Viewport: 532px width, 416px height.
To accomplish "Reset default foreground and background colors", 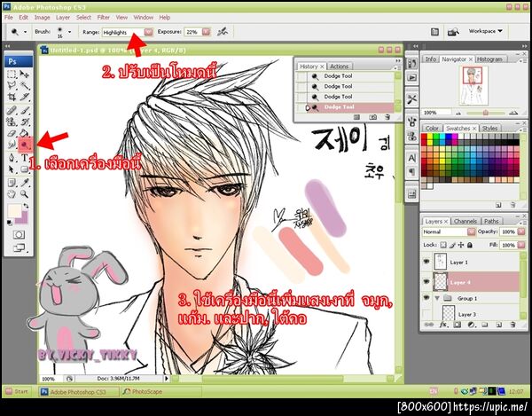I will tap(10, 223).
